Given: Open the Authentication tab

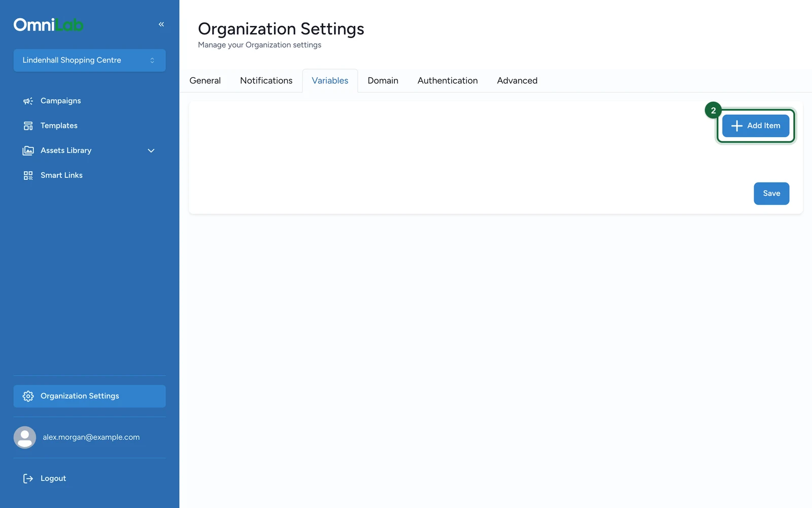Looking at the screenshot, I should 448,81.
